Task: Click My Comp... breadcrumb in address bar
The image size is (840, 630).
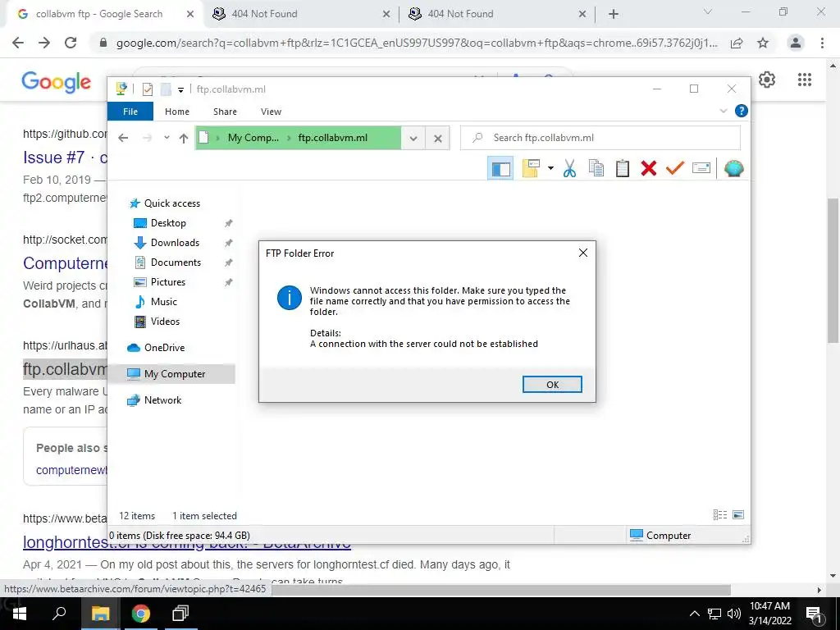Action: [x=253, y=138]
